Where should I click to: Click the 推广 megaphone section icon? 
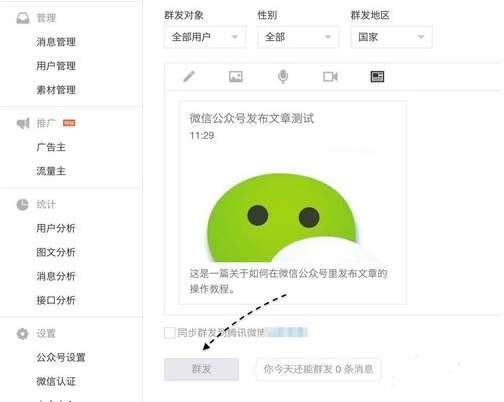23,123
